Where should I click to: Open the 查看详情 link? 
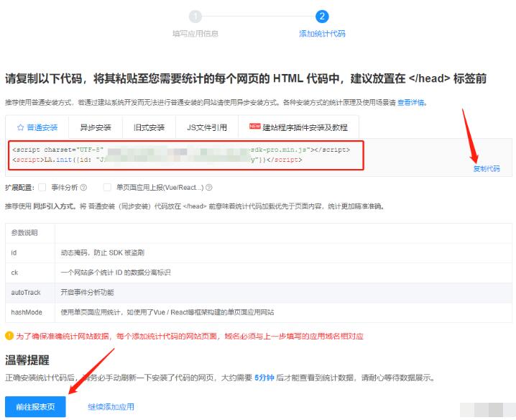[x=412, y=103]
